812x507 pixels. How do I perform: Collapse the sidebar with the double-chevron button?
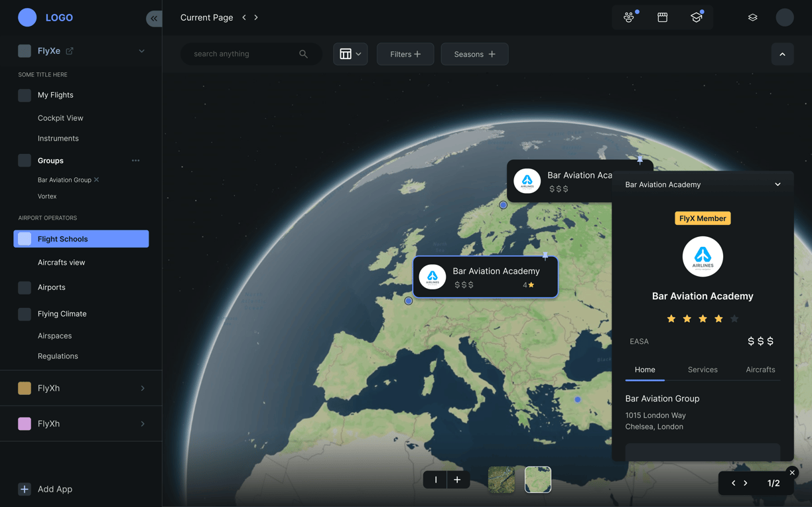pyautogui.click(x=154, y=19)
